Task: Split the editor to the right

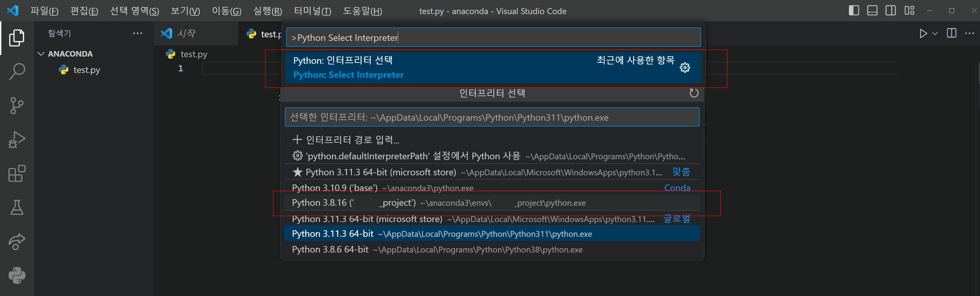Action: tap(952, 33)
